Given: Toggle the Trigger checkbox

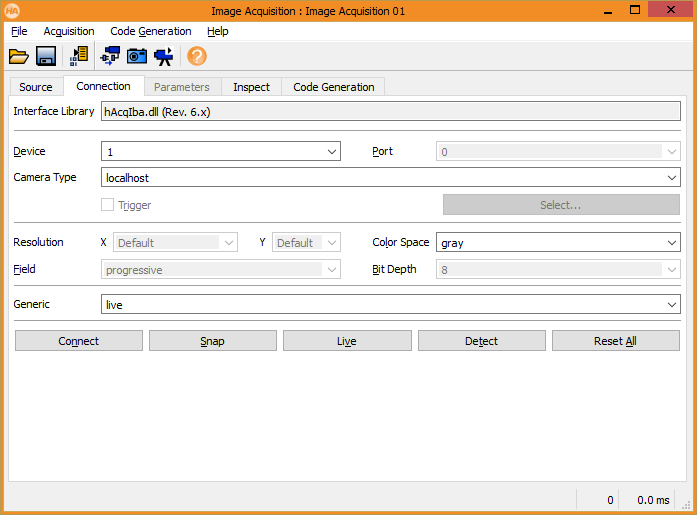Looking at the screenshot, I should point(107,205).
